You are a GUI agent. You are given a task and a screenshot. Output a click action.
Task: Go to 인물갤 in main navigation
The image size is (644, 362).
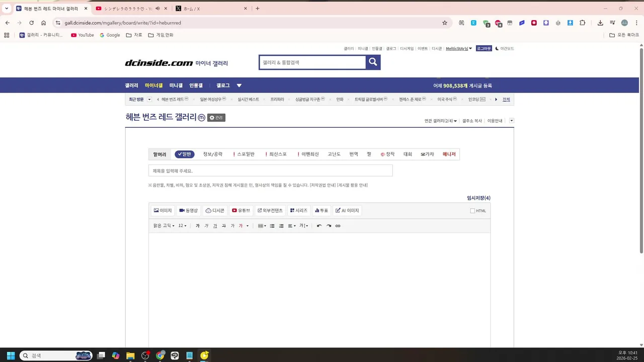pyautogui.click(x=196, y=85)
